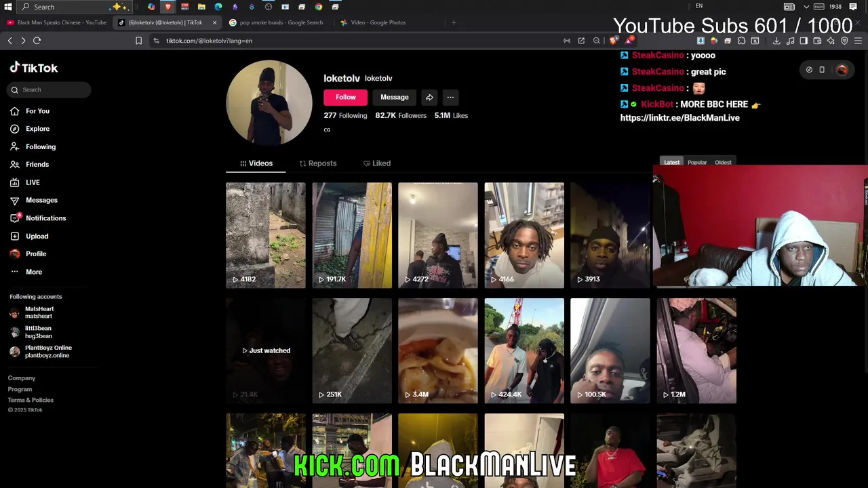The height and width of the screenshot is (488, 868).
Task: Go forward in browser history
Action: 23,41
